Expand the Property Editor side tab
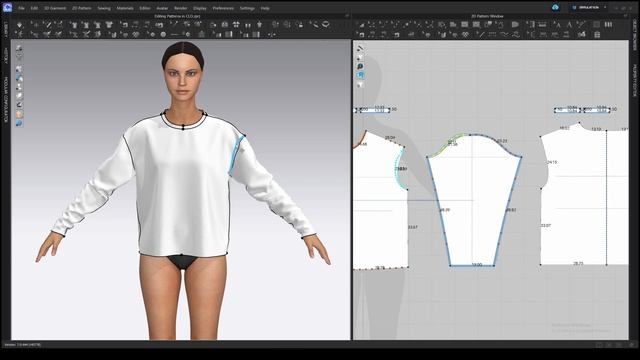 (x=635, y=80)
